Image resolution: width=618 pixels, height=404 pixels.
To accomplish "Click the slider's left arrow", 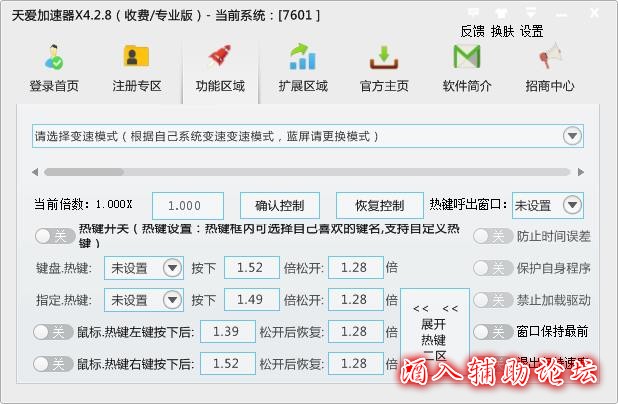I will point(35,172).
